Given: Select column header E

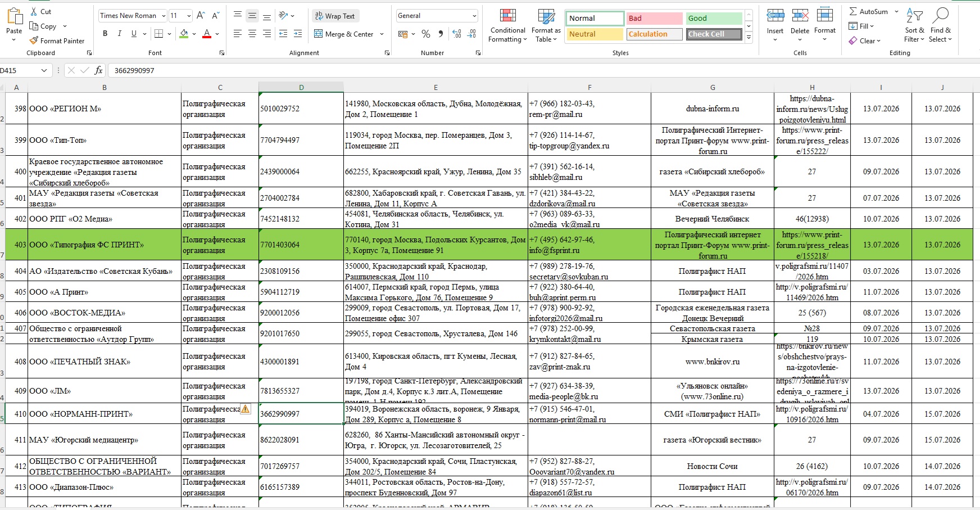Looking at the screenshot, I should click(435, 87).
